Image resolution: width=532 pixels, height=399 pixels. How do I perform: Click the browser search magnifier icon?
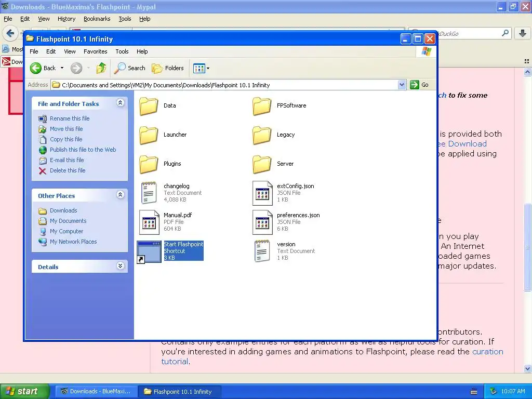(x=505, y=33)
